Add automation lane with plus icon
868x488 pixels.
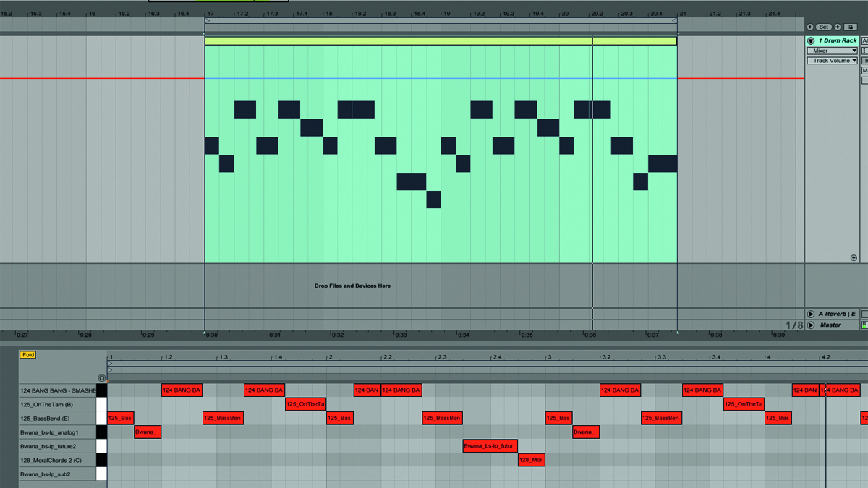[854, 257]
